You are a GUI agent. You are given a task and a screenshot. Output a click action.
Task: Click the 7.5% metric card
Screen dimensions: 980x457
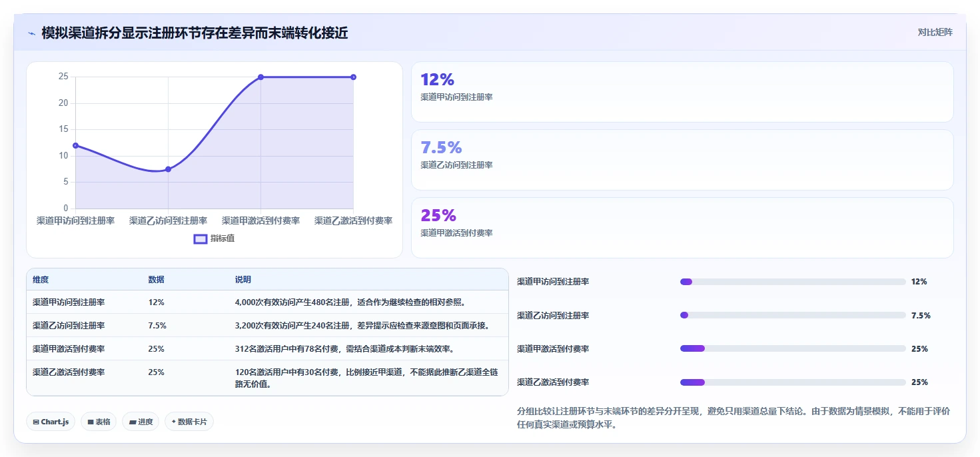point(682,160)
